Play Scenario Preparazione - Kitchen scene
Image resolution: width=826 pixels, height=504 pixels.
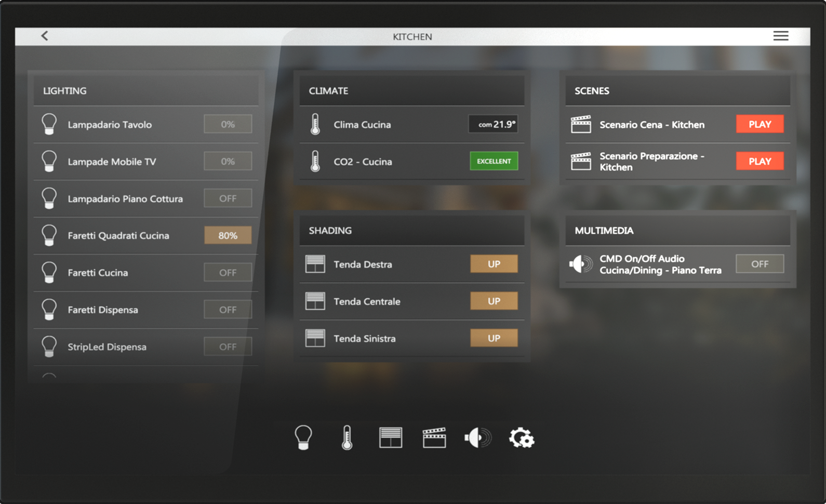(760, 162)
